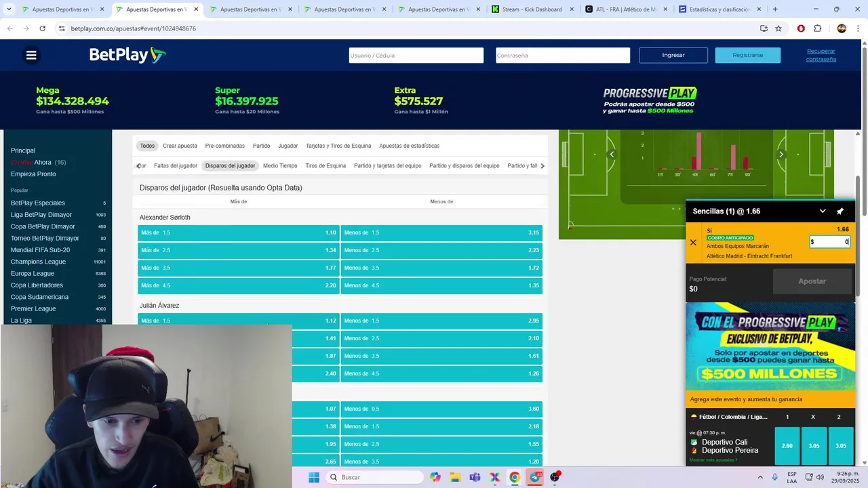Viewport: 868px width, 488px height.
Task: Click the Progressive Play promo banner
Action: tap(770, 346)
